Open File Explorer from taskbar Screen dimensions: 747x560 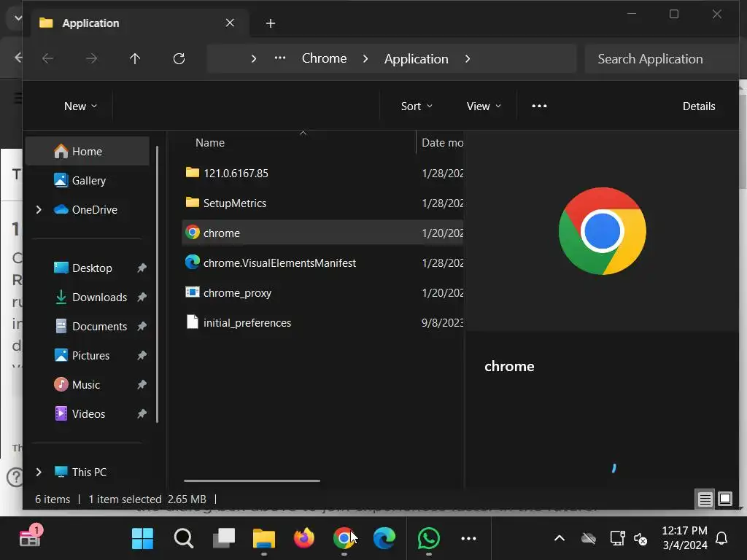(264, 539)
